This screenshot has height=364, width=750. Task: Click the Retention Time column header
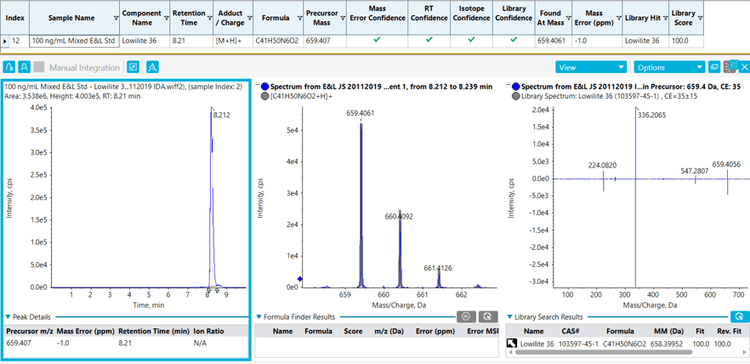(189, 17)
